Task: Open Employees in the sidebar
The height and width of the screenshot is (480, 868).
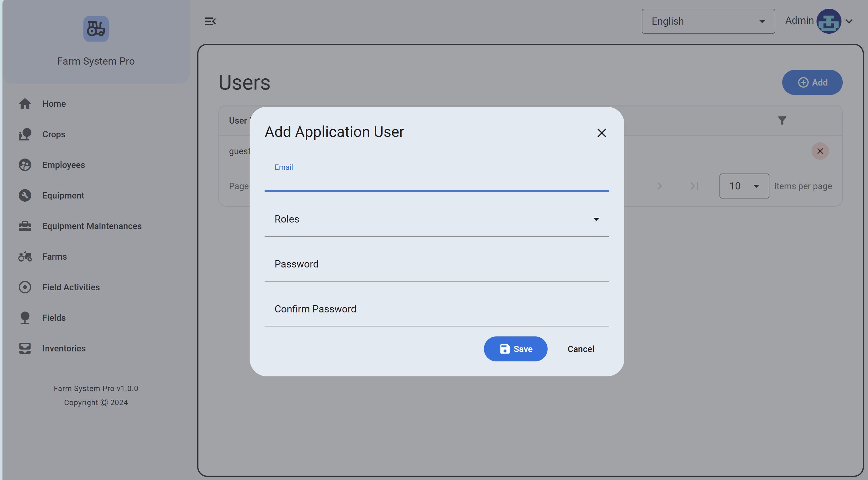Action: pyautogui.click(x=63, y=165)
